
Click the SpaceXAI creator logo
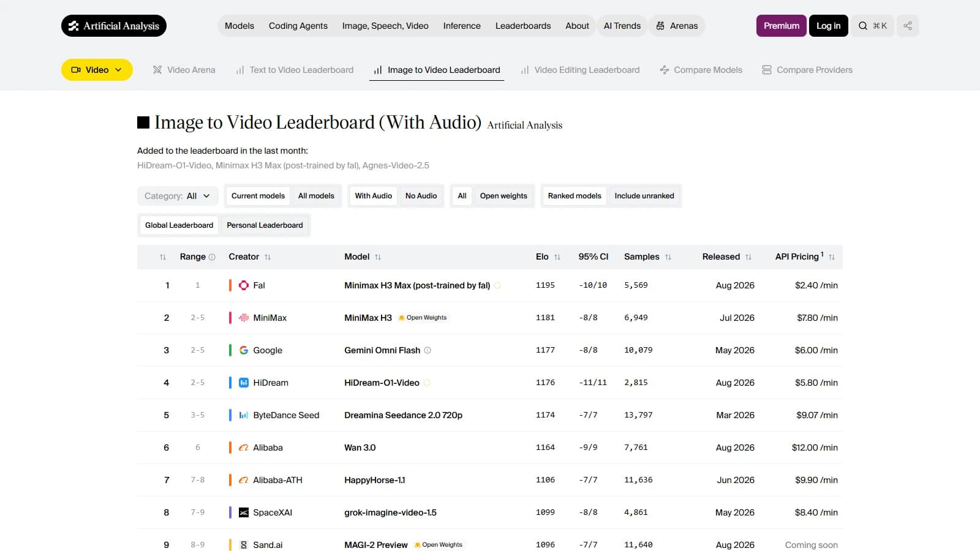(244, 512)
